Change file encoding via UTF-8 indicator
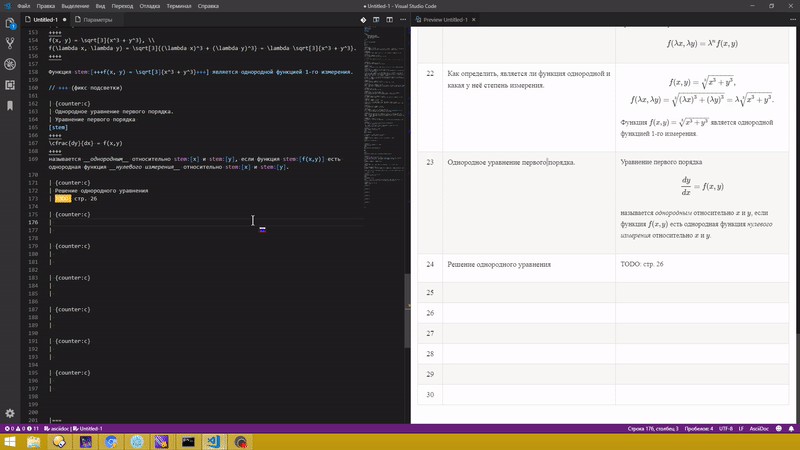The width and height of the screenshot is (800, 450). pyautogui.click(x=726, y=429)
